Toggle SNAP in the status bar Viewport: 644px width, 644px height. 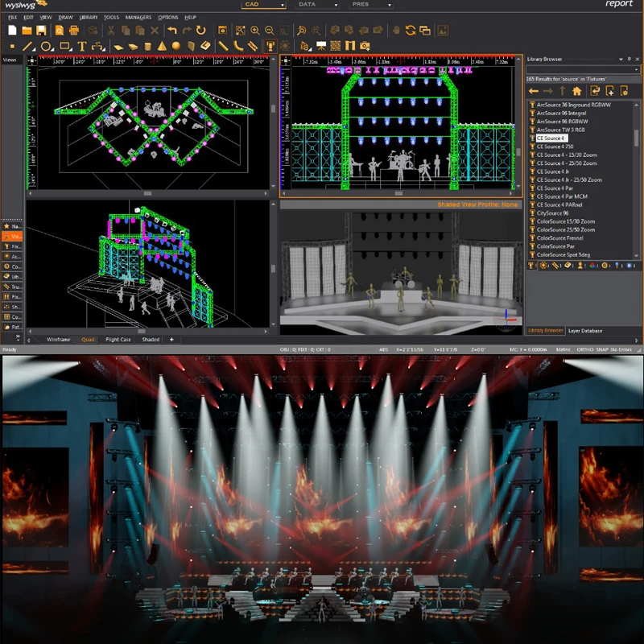click(602, 349)
